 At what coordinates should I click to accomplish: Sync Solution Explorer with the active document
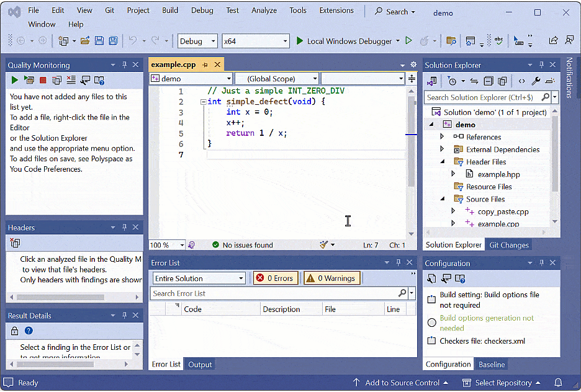474,81
